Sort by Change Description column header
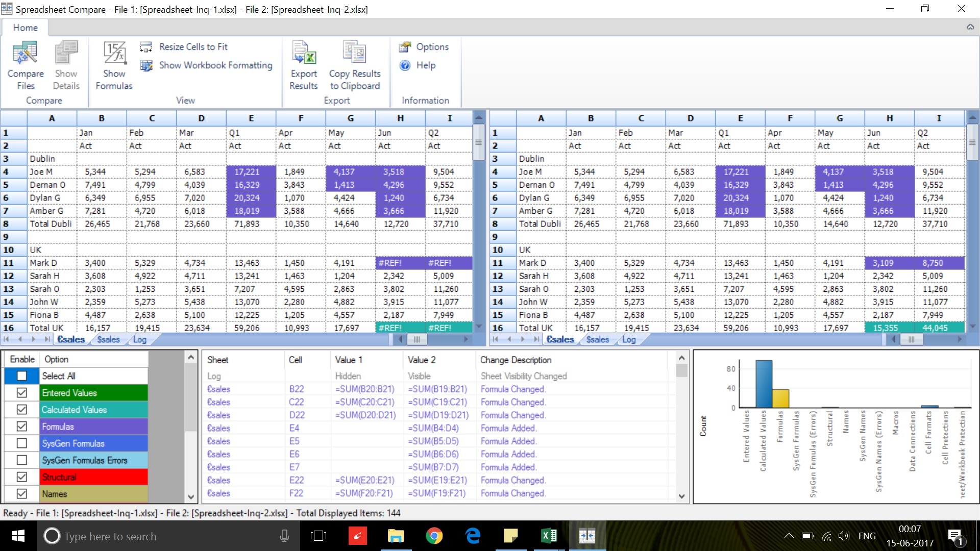980x551 pixels. (571, 360)
